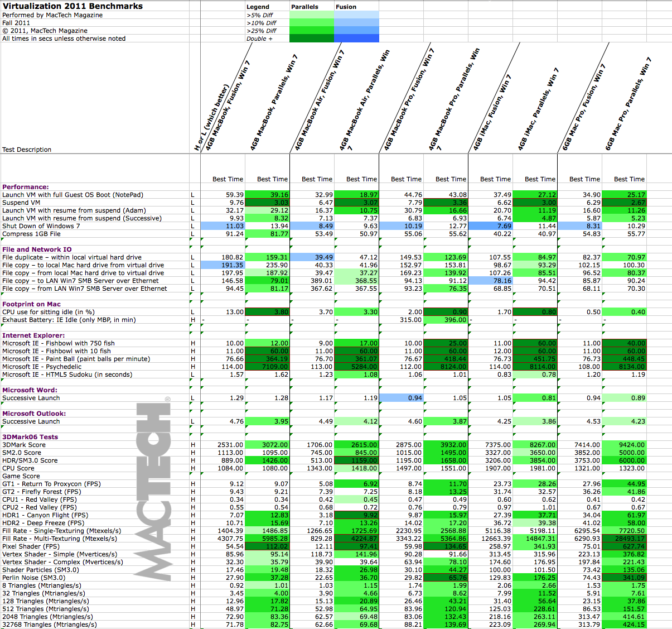The image size is (672, 629).
Task: Click the Fusion legend column header
Action: click(x=346, y=7)
